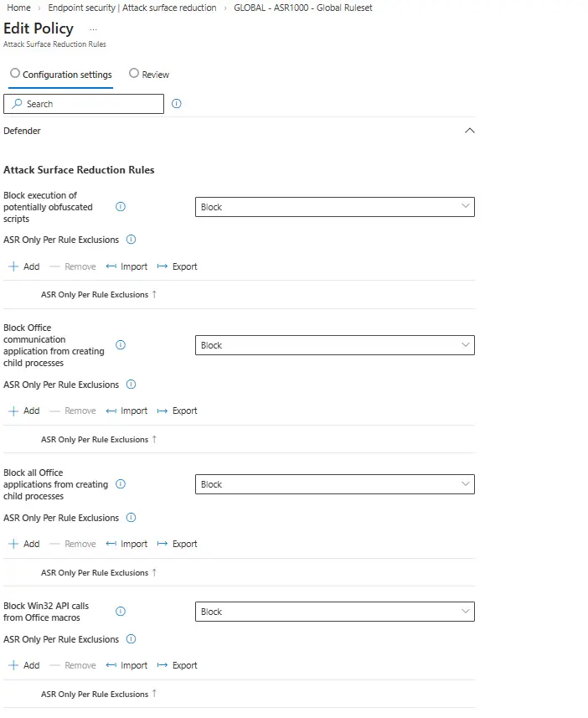Open dropdown for obfuscated scripts rule
Image resolution: width=588 pixels, height=718 pixels.
point(334,207)
